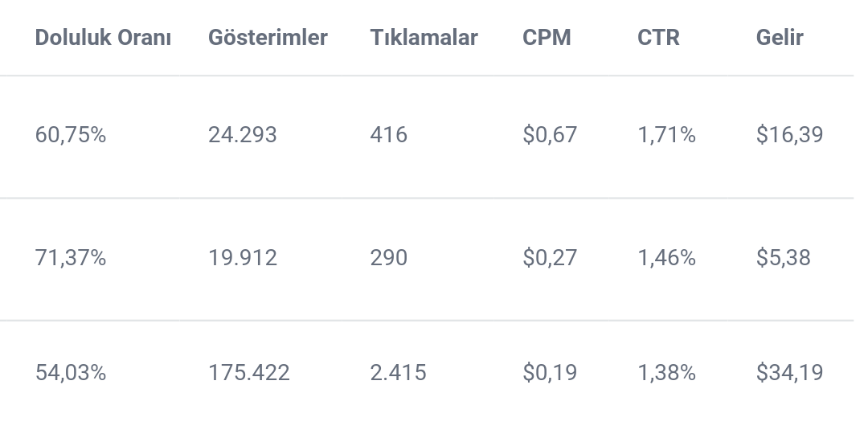Image resolution: width=868 pixels, height=438 pixels.
Task: Click the Gelir column header
Action: tap(780, 38)
